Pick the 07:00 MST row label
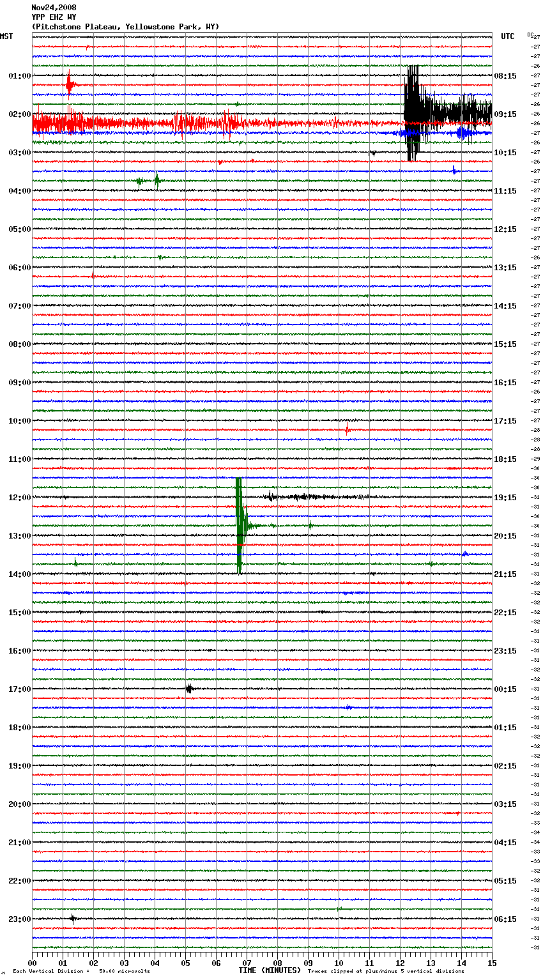This screenshot has width=543, height=980. (x=19, y=306)
